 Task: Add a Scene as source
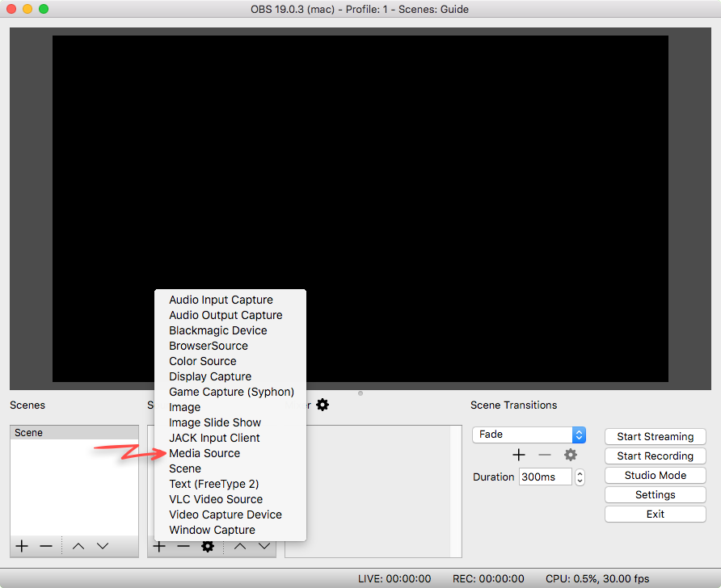pyautogui.click(x=230, y=468)
